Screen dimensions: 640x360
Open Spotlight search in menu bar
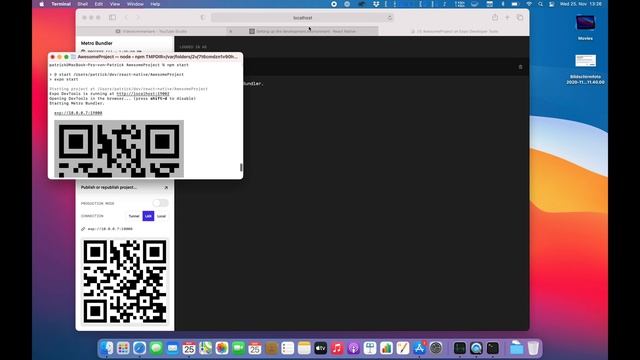(540, 4)
